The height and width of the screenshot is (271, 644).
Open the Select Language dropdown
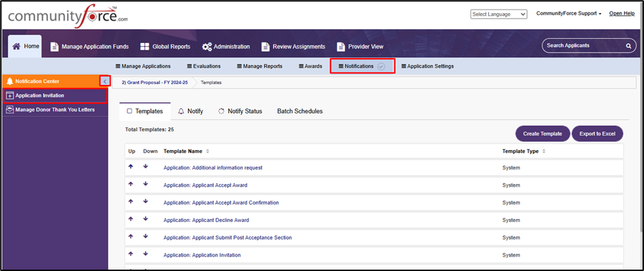click(x=499, y=15)
